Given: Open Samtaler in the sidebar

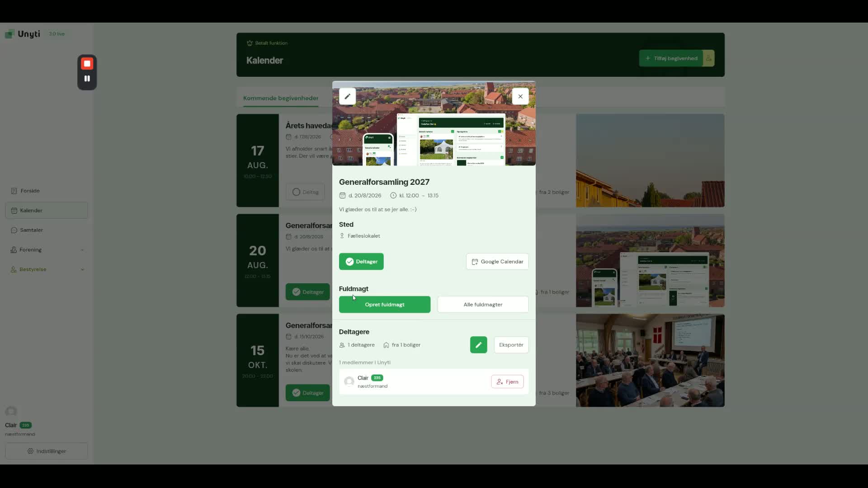Looking at the screenshot, I should tap(47, 230).
